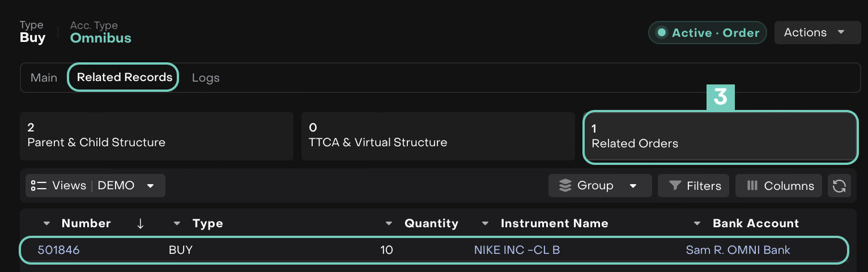The height and width of the screenshot is (272, 868).
Task: Open the NIKE INC -CL B instrument link
Action: [517, 250]
